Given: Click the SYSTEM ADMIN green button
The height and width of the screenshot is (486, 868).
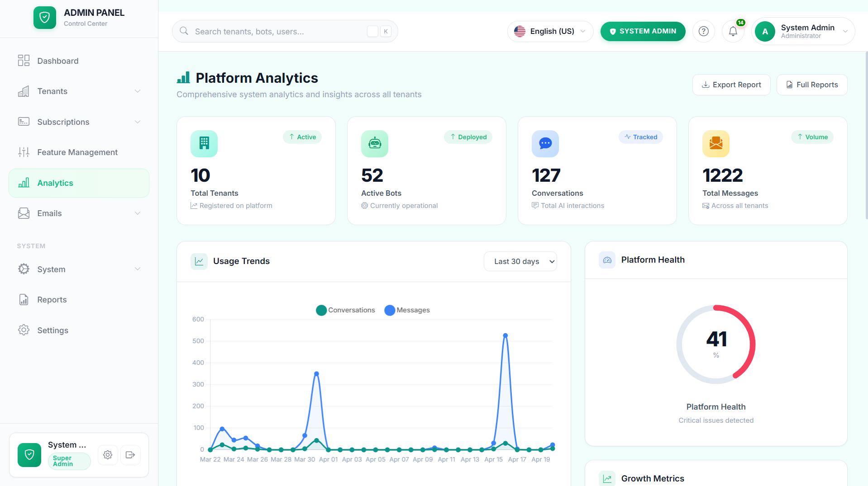Looking at the screenshot, I should 643,31.
